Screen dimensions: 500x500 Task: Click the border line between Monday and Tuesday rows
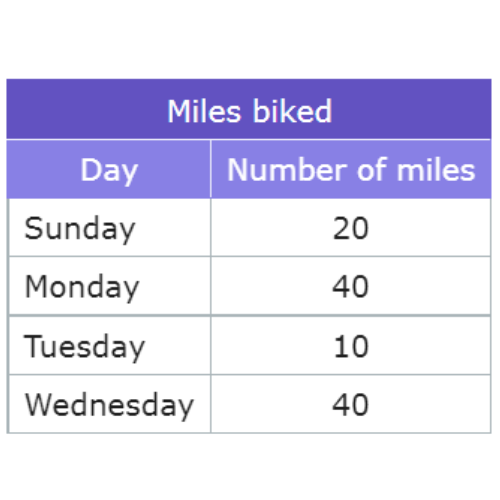[249, 315]
